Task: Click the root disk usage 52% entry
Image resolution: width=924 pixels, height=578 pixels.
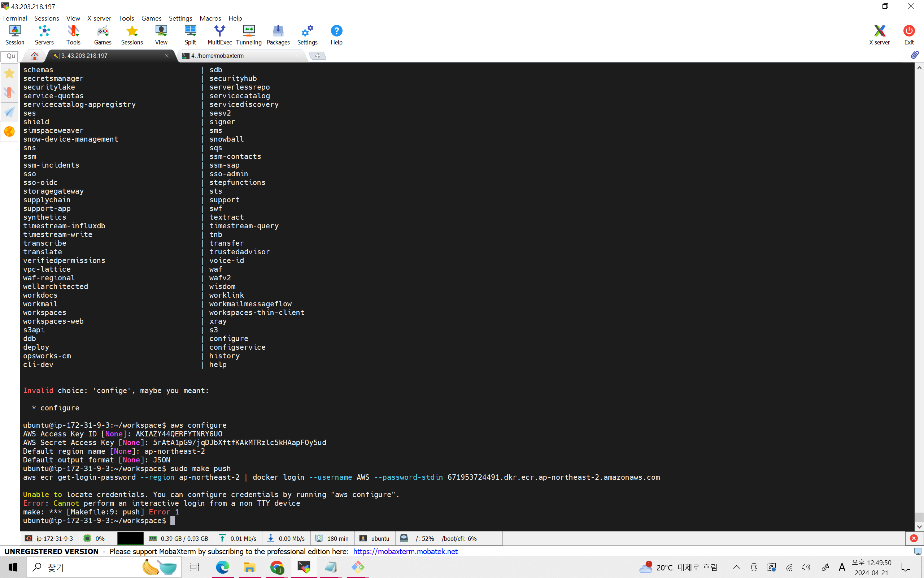Action: [417, 538]
